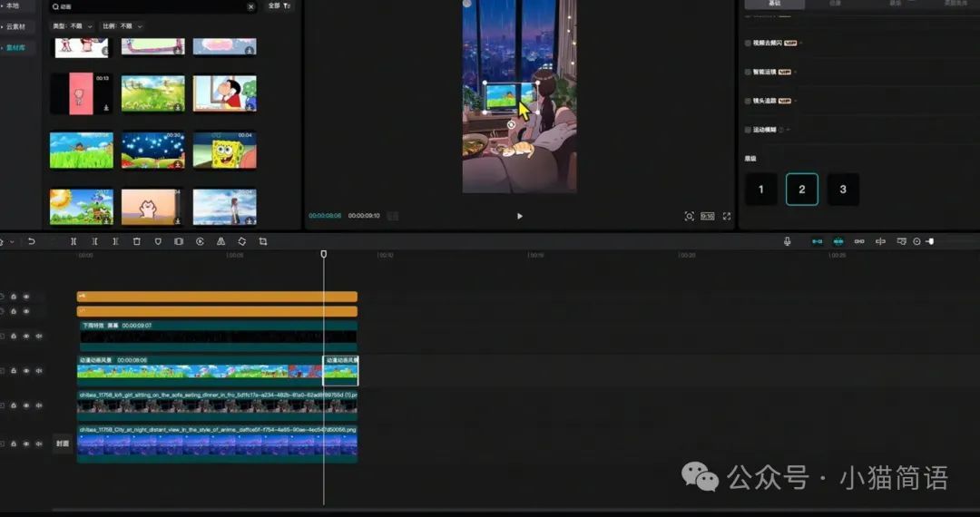Mirror the selected clip

point(220,241)
